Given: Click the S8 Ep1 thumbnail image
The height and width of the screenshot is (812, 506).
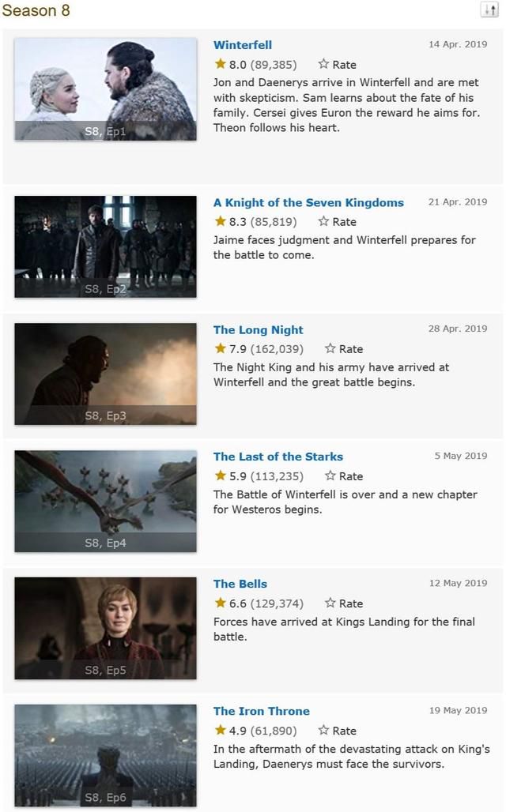Looking at the screenshot, I should pos(106,88).
